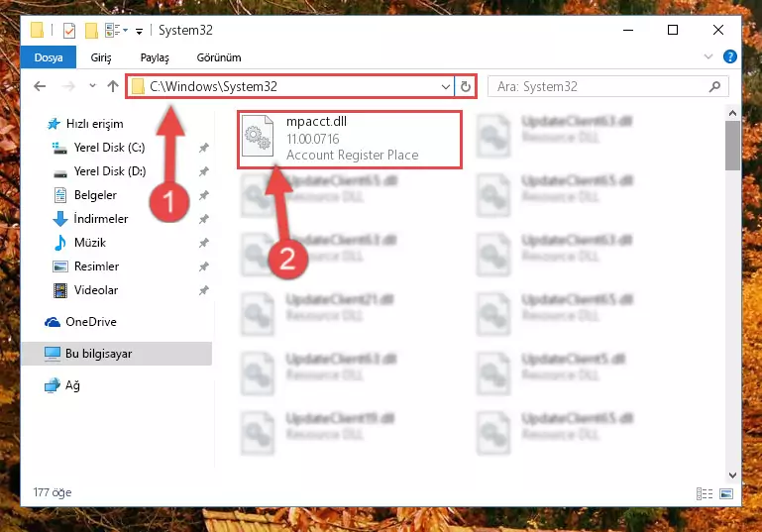This screenshot has width=762, height=532.
Task: Click the Properties icon in quick access toolbar
Action: [x=69, y=31]
